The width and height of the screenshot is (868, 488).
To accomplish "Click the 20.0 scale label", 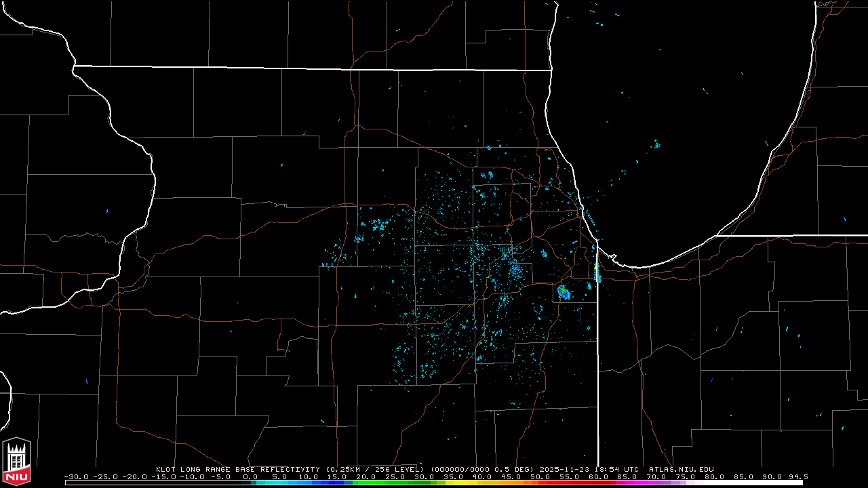I will (366, 477).
